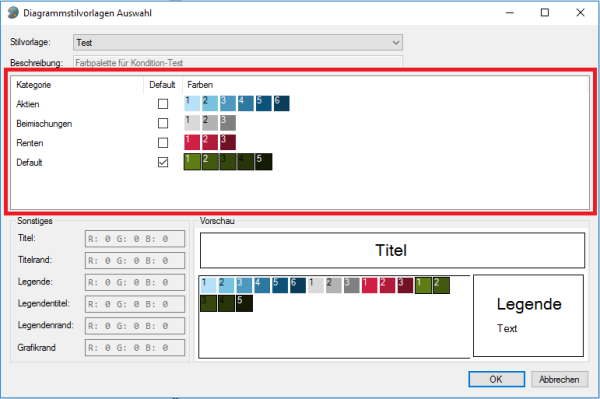
Task: Select Aktien color swatch 1 in the Farben list
Action: 192,103
